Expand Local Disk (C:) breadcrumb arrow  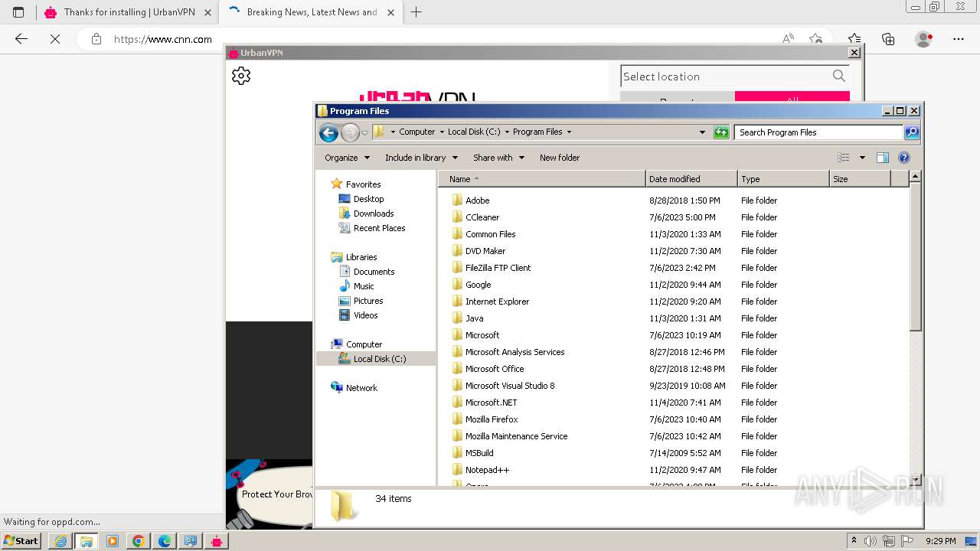[507, 132]
